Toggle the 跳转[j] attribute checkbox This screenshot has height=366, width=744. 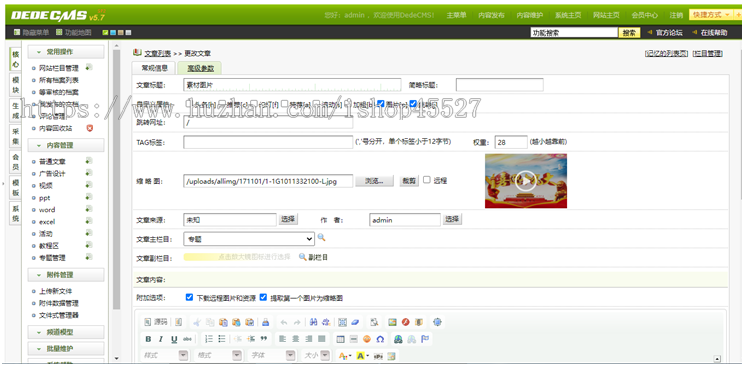tap(413, 103)
